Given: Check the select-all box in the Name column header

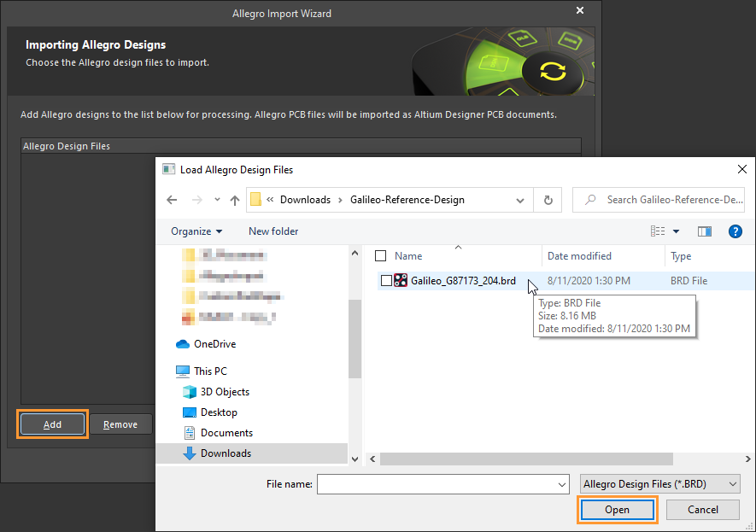Looking at the screenshot, I should 379,255.
